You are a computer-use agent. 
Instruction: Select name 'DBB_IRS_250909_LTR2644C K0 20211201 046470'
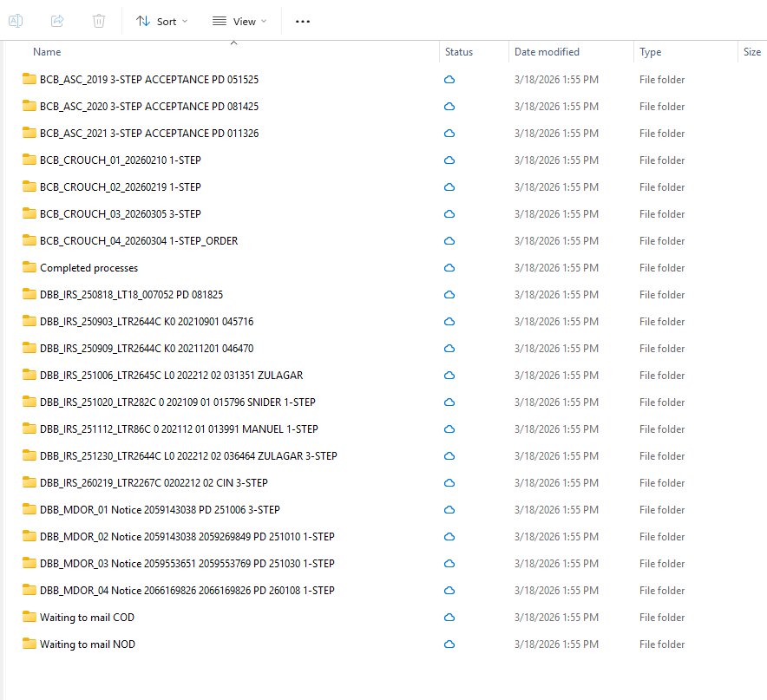[x=147, y=349]
